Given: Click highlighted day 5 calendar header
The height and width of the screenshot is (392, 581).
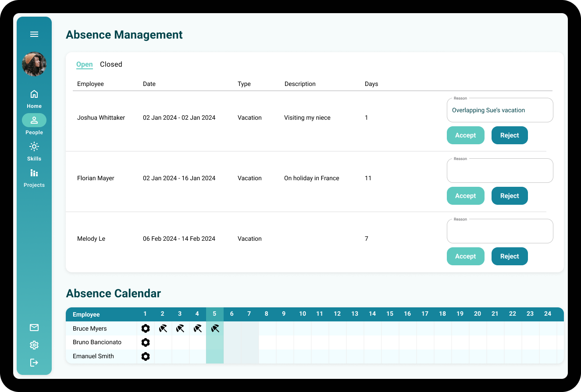Looking at the screenshot, I should coord(214,314).
